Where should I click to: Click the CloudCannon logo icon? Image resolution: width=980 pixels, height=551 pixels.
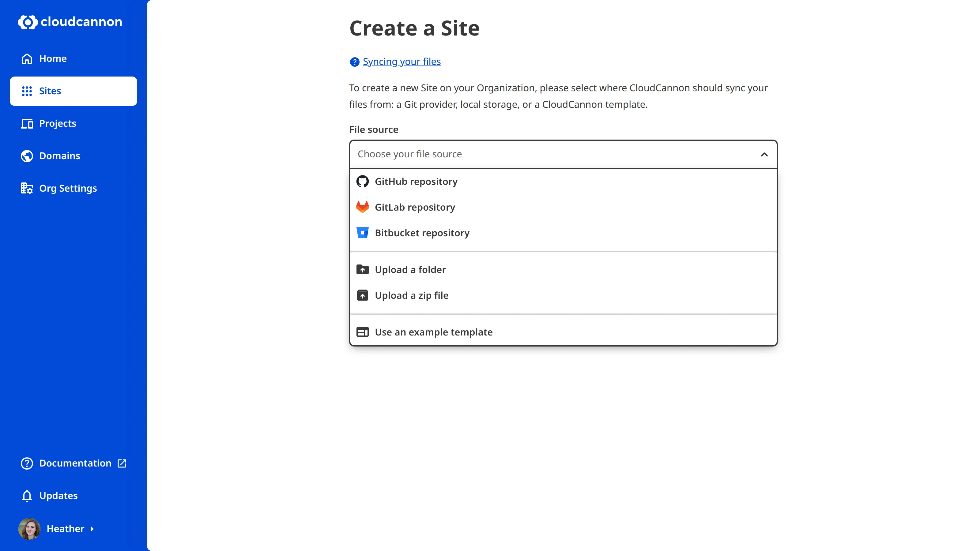coord(27,22)
